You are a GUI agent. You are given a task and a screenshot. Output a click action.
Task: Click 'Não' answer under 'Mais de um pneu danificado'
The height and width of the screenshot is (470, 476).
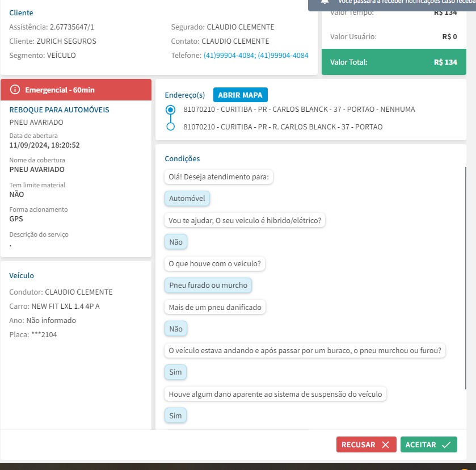[x=176, y=329]
